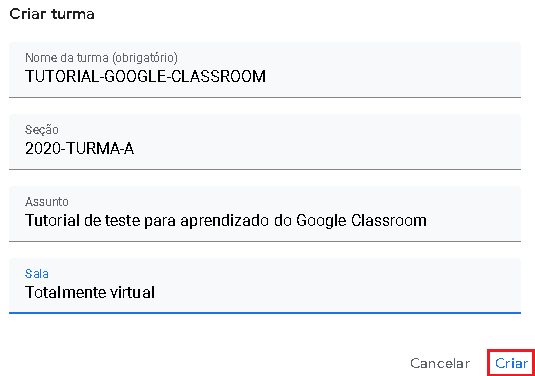The width and height of the screenshot is (535, 376).
Task: Click the Seção field label
Action: click(42, 130)
